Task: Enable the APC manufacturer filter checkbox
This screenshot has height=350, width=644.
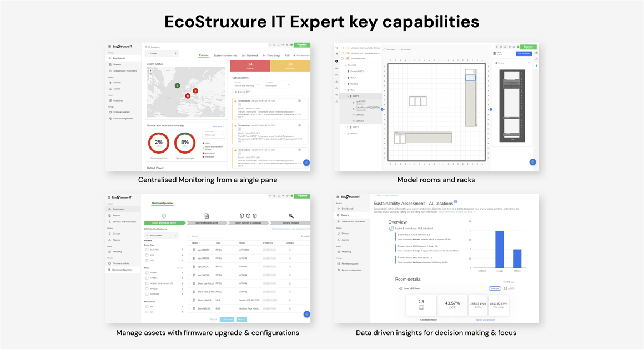Action: (147, 306)
